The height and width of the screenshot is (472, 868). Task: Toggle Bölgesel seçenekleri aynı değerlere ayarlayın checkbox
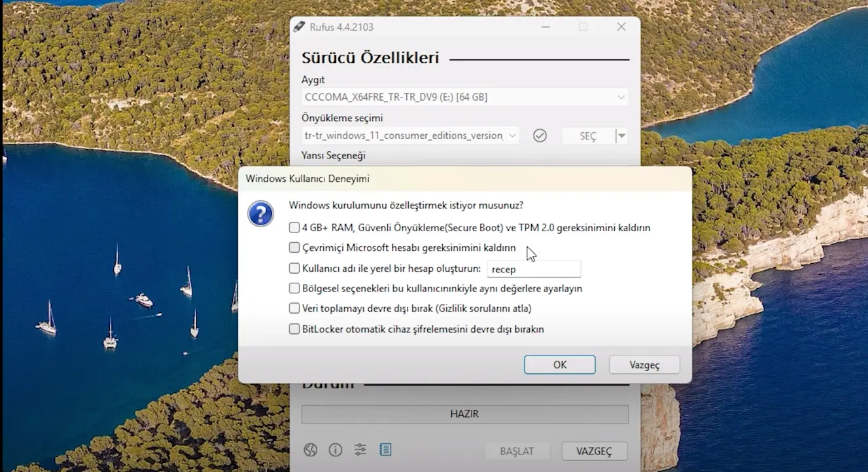[x=294, y=289]
